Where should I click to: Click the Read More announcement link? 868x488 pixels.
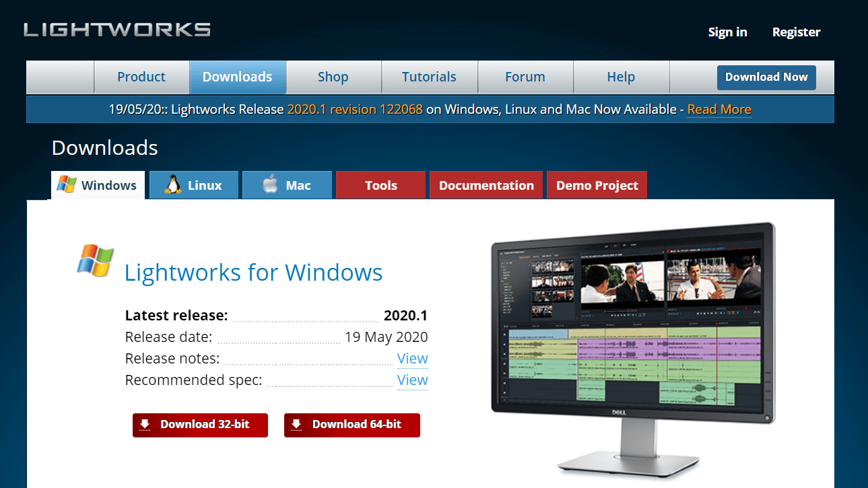coord(719,110)
